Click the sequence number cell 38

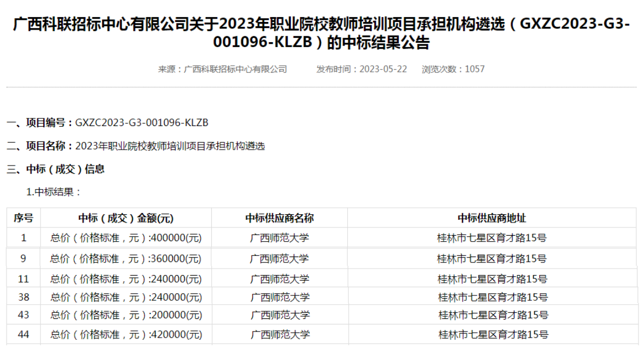click(x=24, y=297)
